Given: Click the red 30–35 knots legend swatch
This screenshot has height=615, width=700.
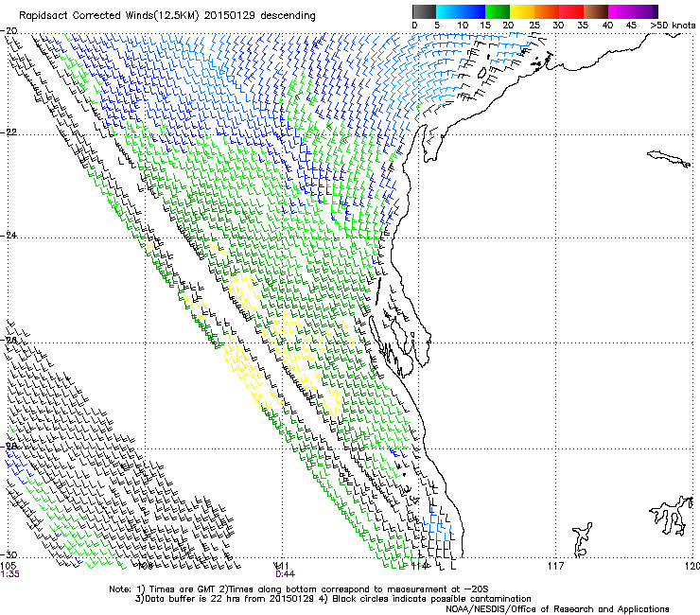Looking at the screenshot, I should 571,11.
